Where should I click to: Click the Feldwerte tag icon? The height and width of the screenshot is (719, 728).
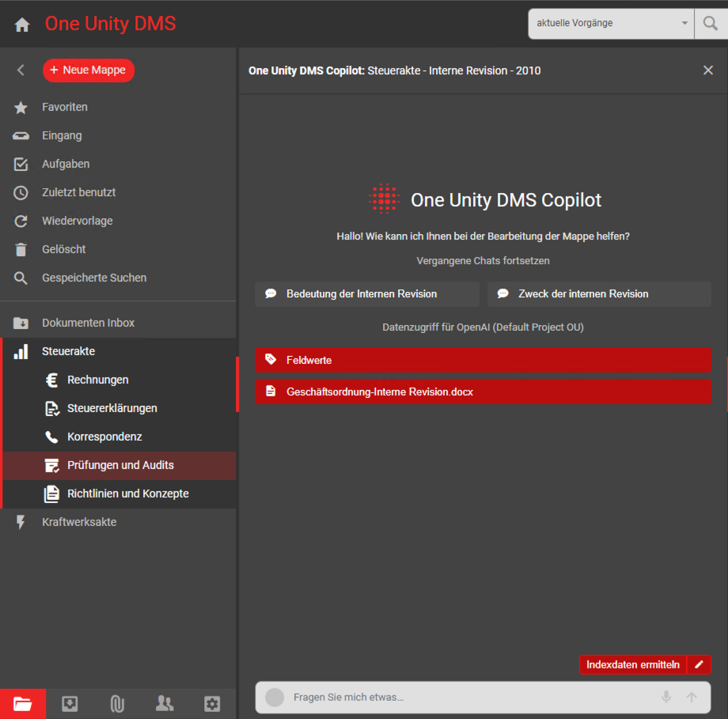(271, 360)
